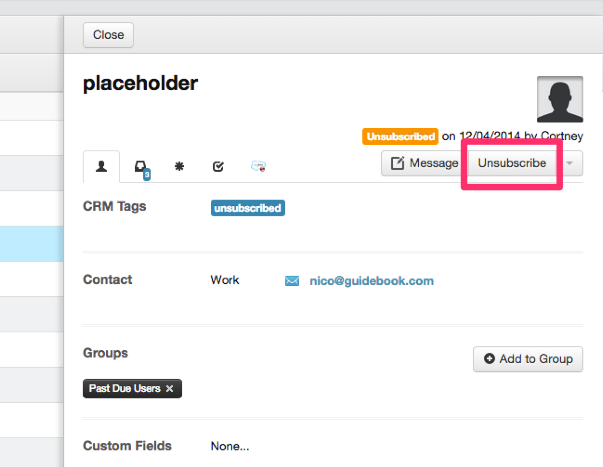This screenshot has width=603, height=467.
Task: Click the Past Due Users group label
Action: coord(124,388)
